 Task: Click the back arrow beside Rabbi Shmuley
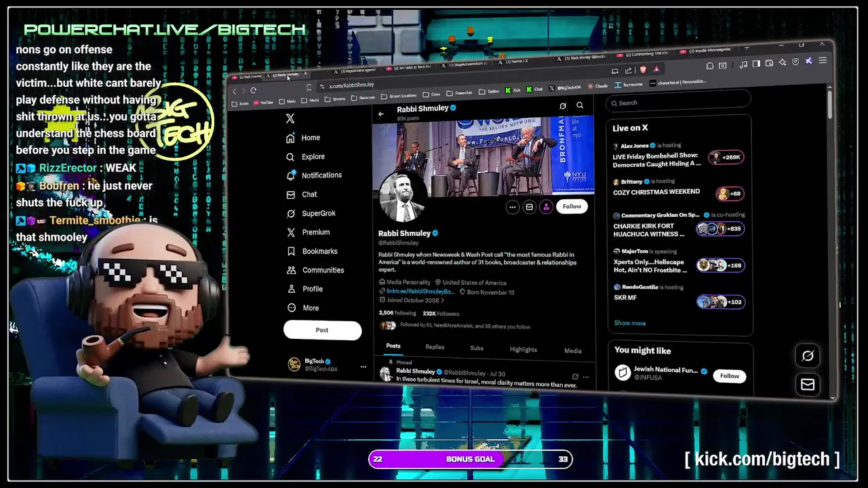(x=381, y=114)
